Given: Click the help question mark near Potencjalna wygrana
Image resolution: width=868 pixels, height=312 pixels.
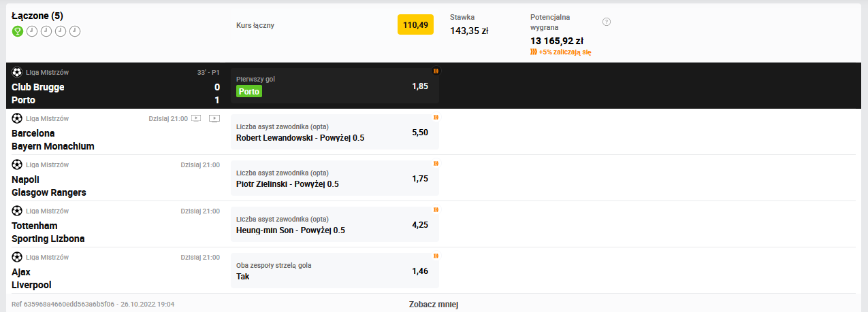Looking at the screenshot, I should (607, 22).
